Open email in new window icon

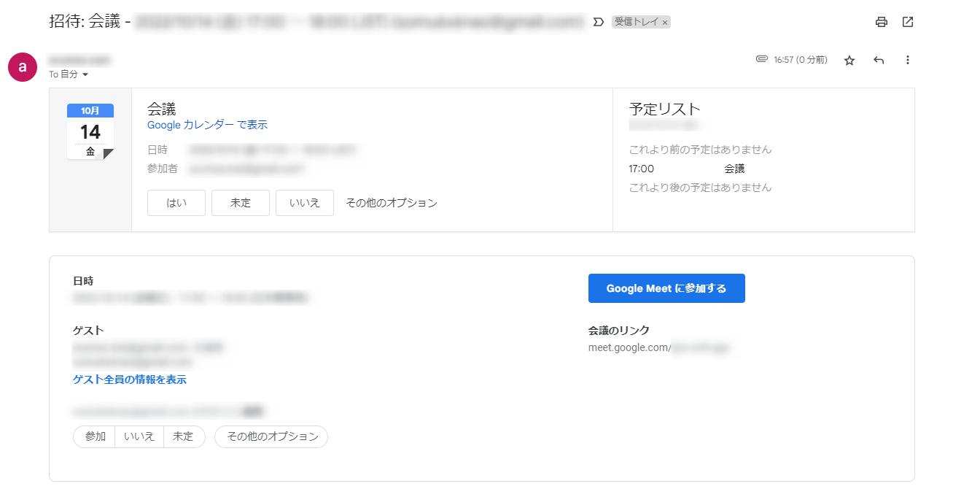[x=908, y=22]
